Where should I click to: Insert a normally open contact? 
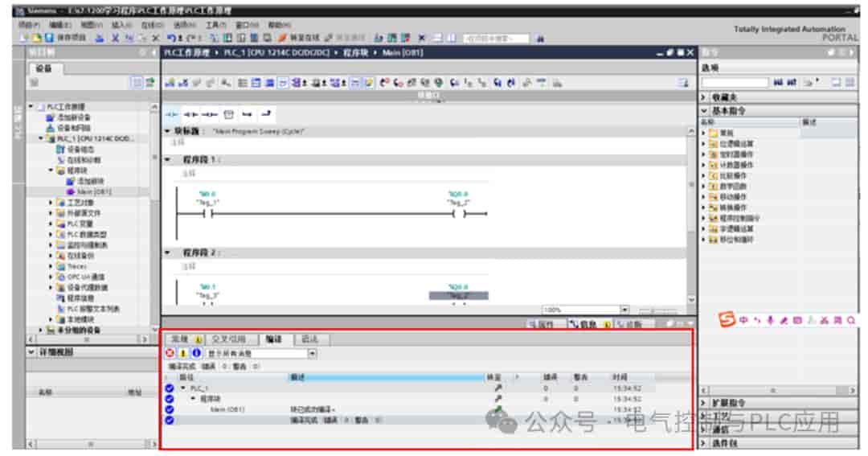pyautogui.click(x=172, y=114)
